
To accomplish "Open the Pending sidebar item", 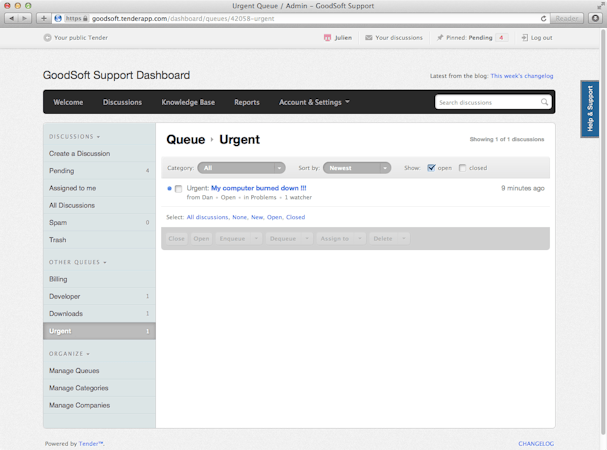I will tap(99, 171).
